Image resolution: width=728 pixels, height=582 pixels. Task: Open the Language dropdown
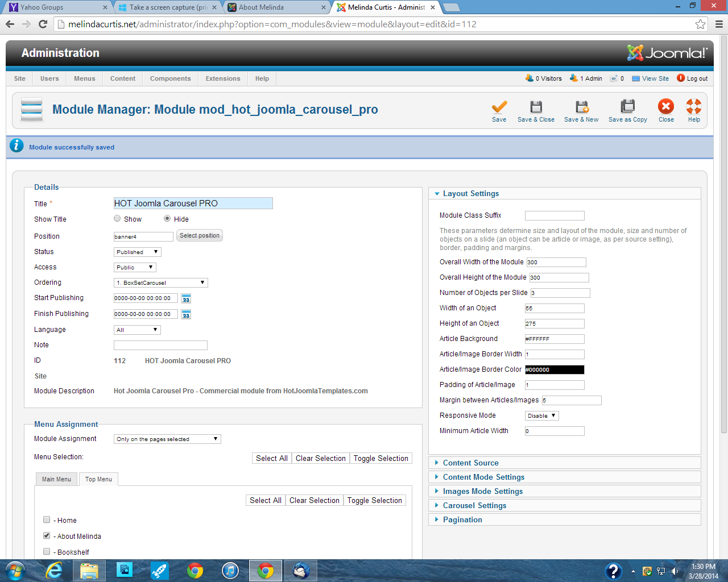(x=137, y=330)
